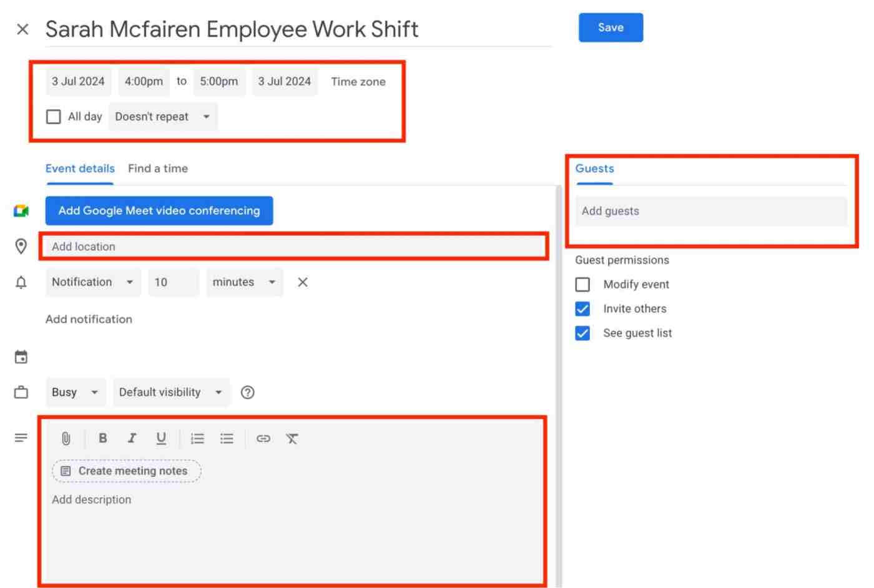Click the remove formatting icon
This screenshot has width=874, height=588.
point(292,438)
